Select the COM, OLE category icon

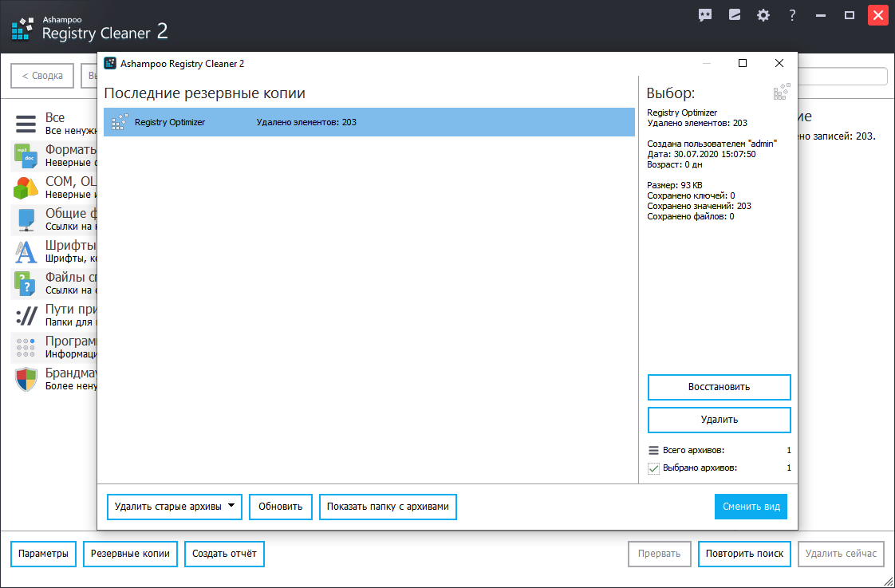click(26, 187)
